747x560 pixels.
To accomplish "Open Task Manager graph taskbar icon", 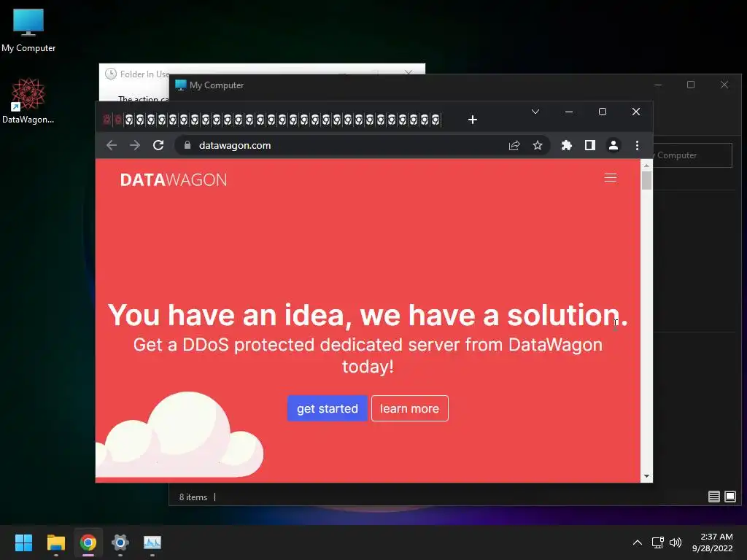I will (x=152, y=542).
